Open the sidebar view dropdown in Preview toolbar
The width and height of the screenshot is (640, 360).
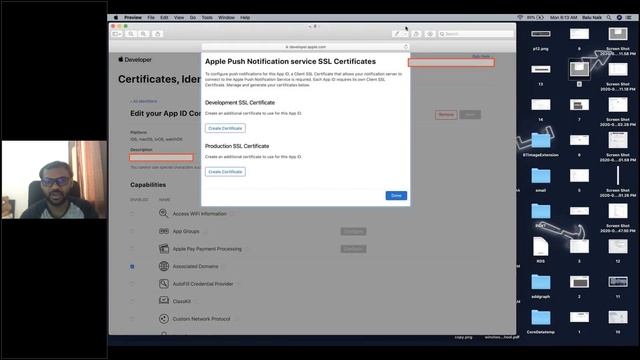(x=117, y=34)
